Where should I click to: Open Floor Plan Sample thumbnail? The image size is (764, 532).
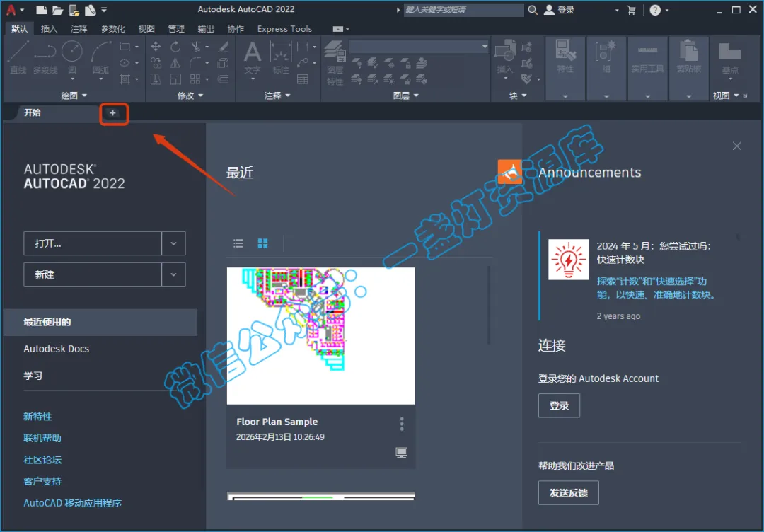[x=320, y=335]
